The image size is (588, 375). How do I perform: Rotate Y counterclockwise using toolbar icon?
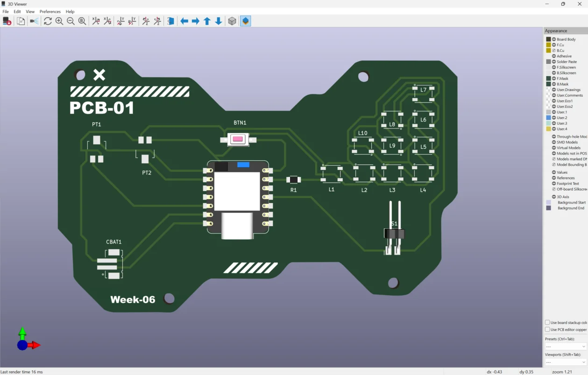coord(132,21)
